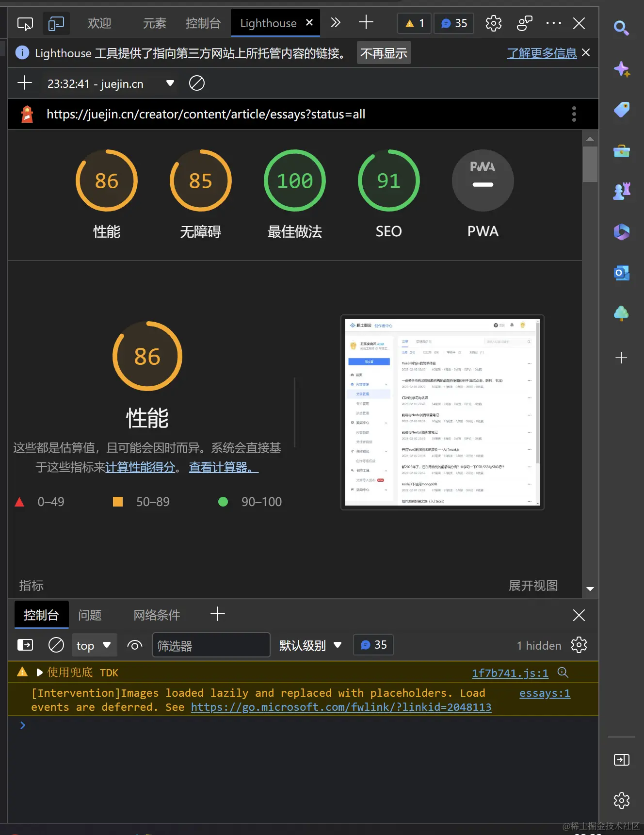Screen dimensions: 644x835
Task: Click the magnifier icon next to 1f7b741.js:1
Action: (563, 672)
